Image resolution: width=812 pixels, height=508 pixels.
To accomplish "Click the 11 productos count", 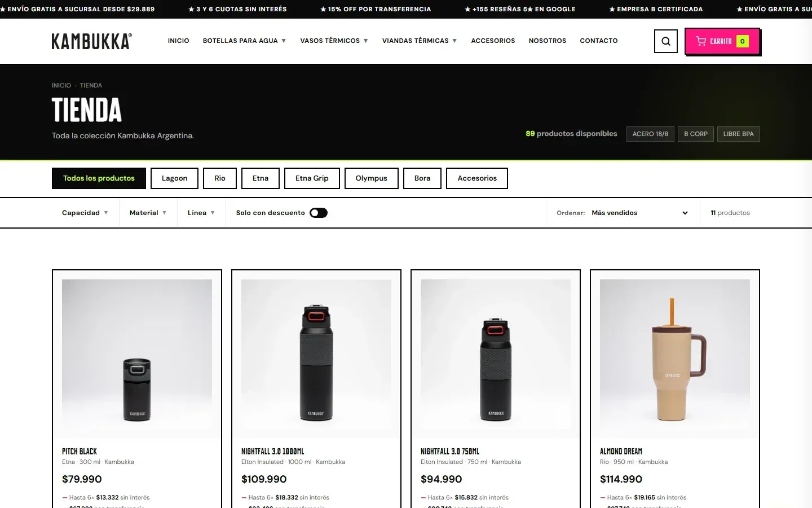I will tap(730, 213).
